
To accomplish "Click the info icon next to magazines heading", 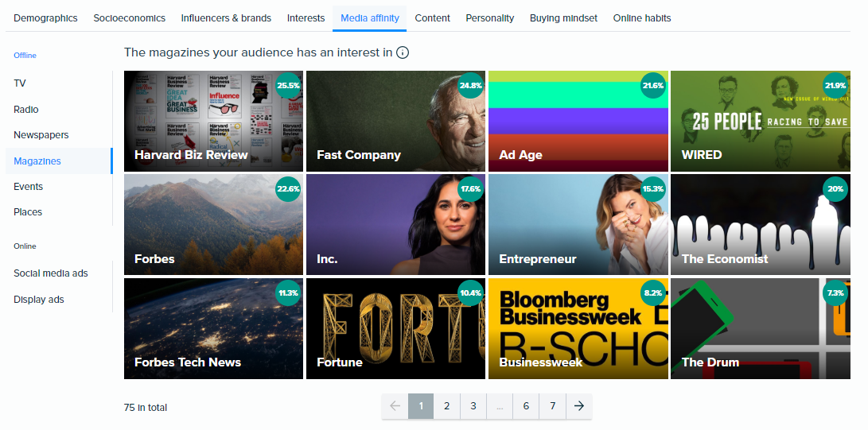I will pyautogui.click(x=403, y=52).
